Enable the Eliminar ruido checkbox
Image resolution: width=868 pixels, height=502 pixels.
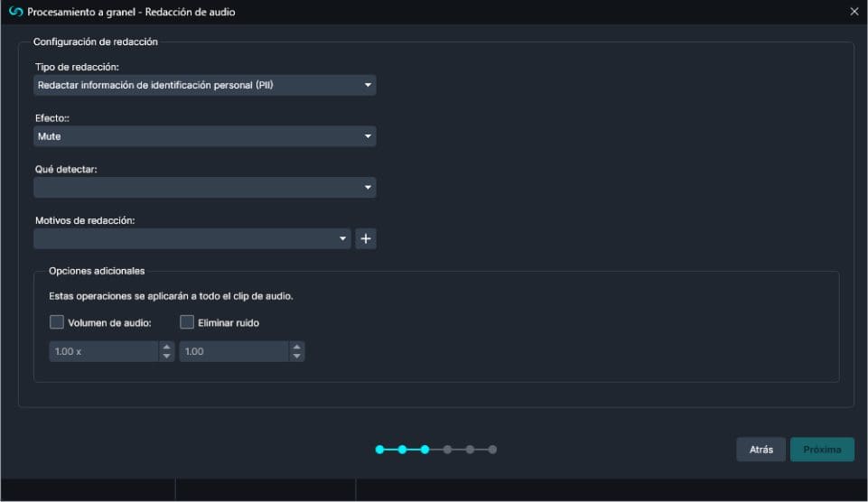click(x=187, y=322)
